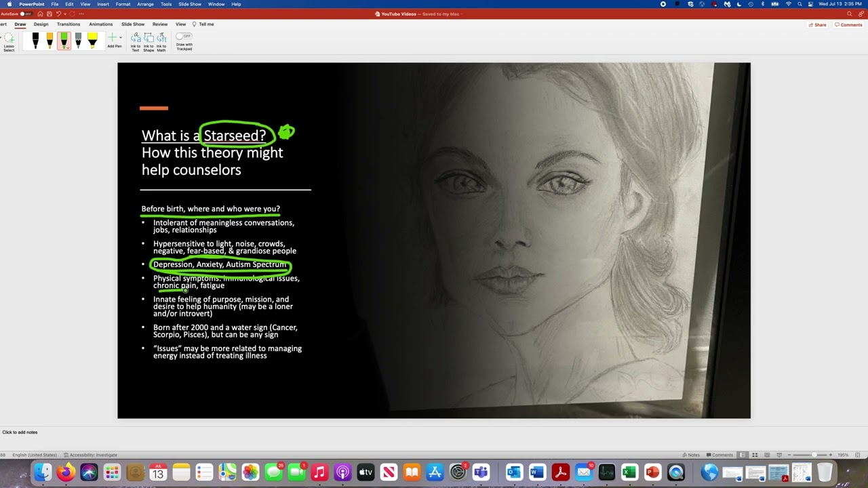Click the Ink to Math icon
868x488 pixels.
tap(161, 42)
